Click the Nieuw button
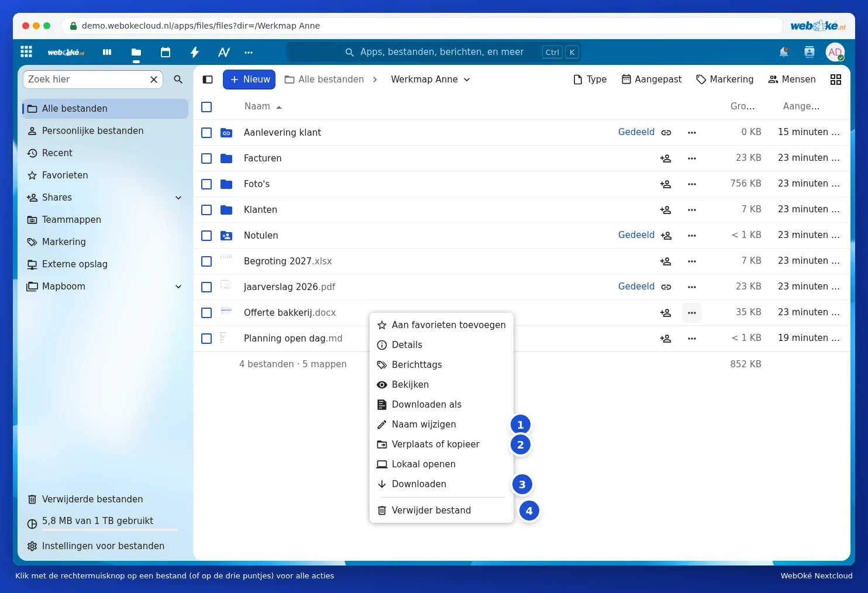Screen dimensions: 868x593 249,80
